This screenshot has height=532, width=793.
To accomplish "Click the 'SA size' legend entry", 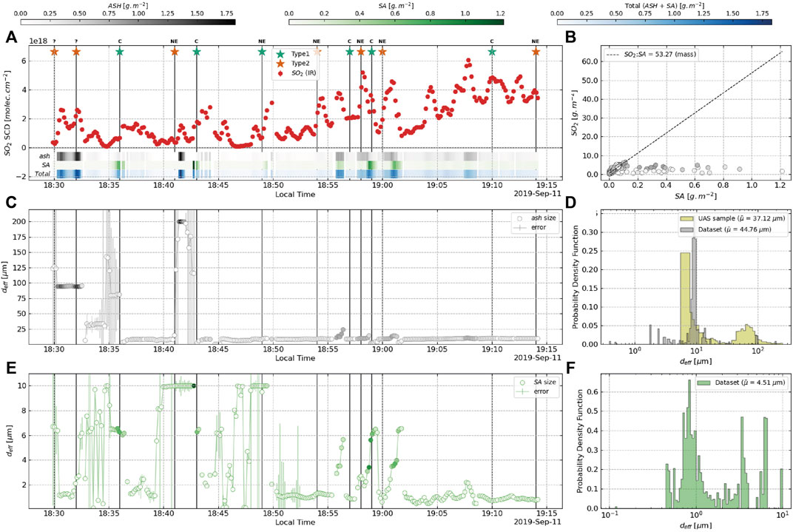I will [536, 382].
